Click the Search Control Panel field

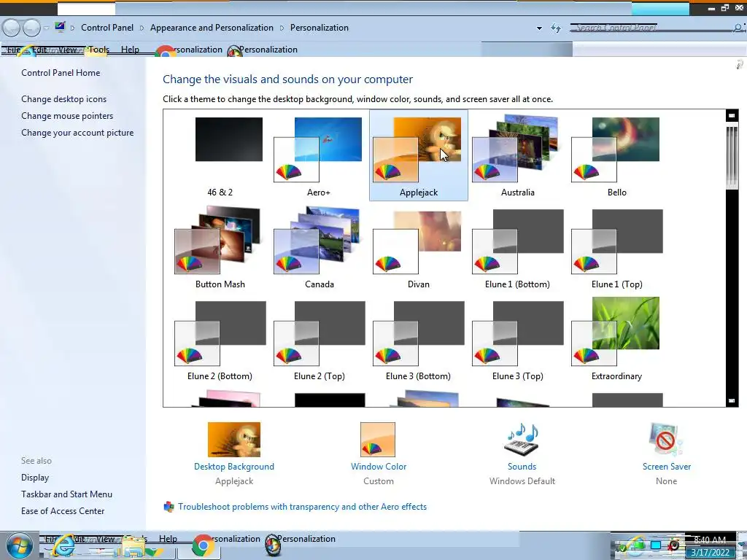657,28
